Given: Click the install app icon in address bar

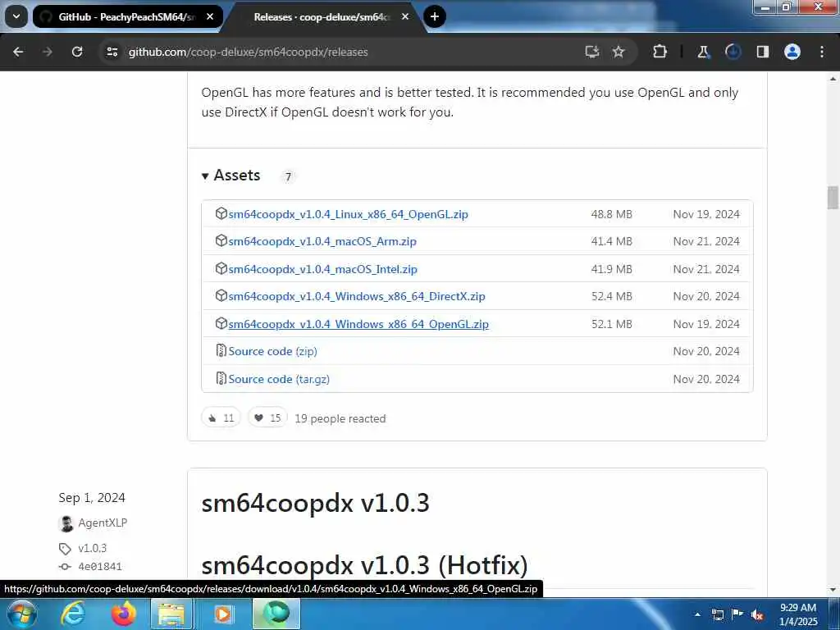Looking at the screenshot, I should [591, 52].
